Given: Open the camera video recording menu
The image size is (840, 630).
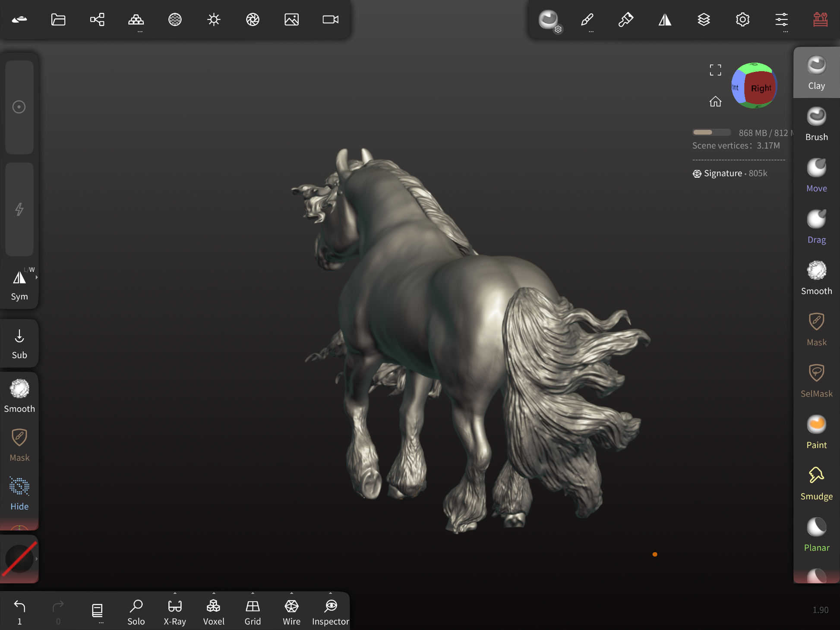Looking at the screenshot, I should [x=330, y=19].
